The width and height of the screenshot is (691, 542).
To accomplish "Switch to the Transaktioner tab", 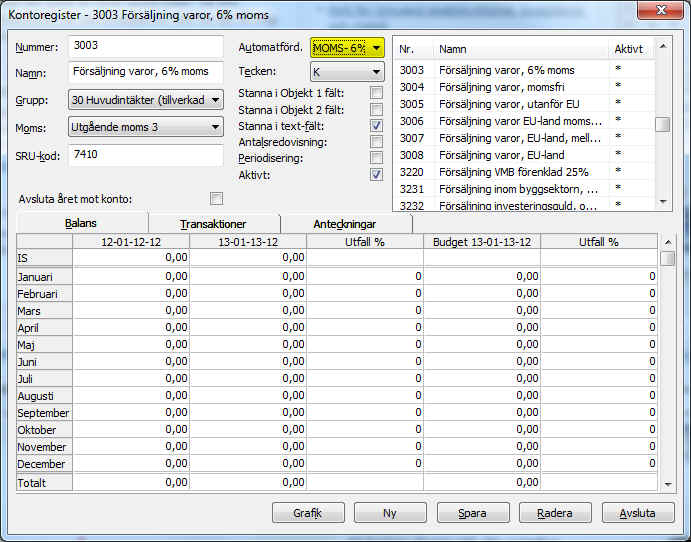I will click(x=213, y=224).
